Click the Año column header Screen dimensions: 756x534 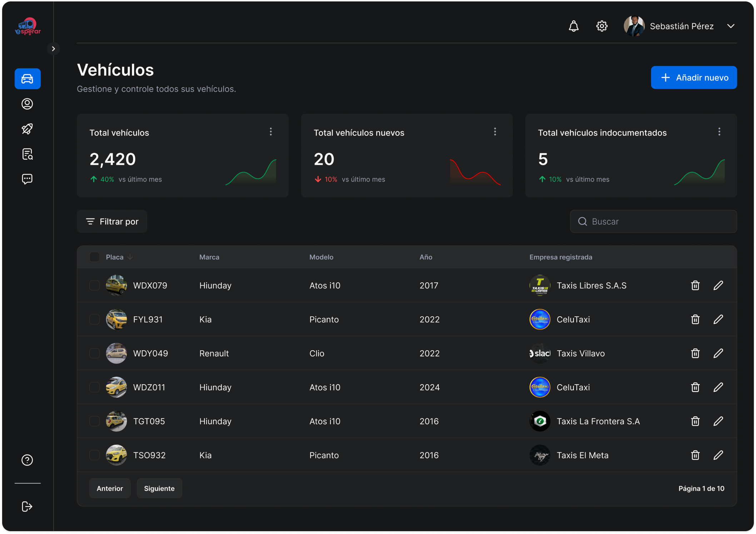point(426,257)
